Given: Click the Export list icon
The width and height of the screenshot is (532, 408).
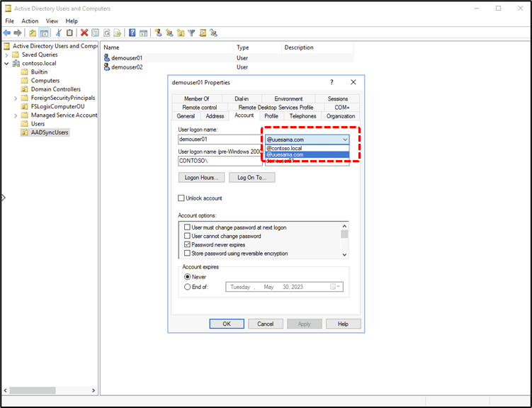Looking at the screenshot, I should click(x=118, y=33).
